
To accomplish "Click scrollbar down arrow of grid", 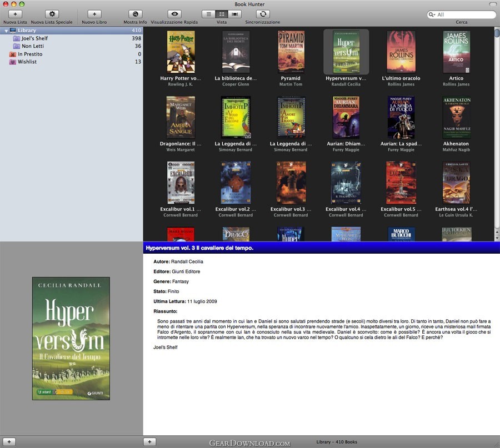I will [x=497, y=238].
